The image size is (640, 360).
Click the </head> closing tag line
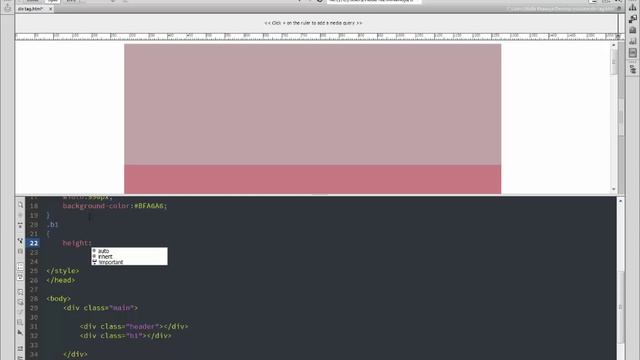(61, 280)
